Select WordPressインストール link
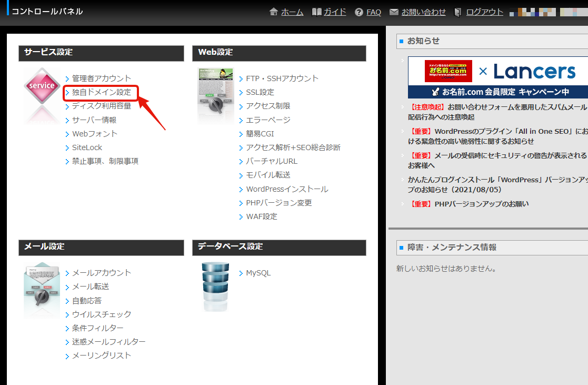 tap(287, 189)
